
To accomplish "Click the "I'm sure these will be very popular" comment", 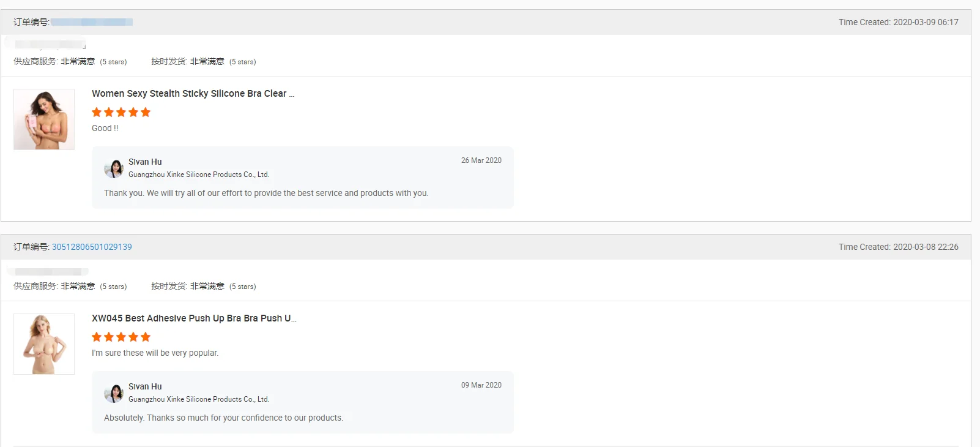I will [x=155, y=353].
